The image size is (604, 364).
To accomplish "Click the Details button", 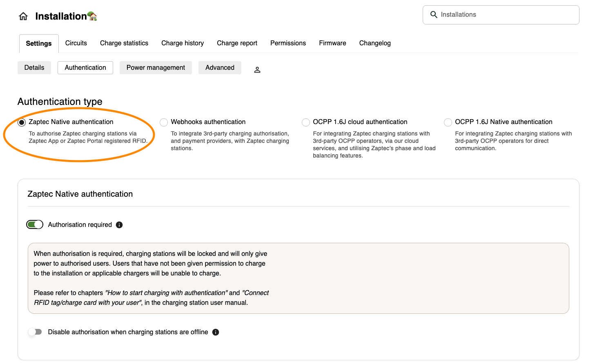I will [x=34, y=68].
